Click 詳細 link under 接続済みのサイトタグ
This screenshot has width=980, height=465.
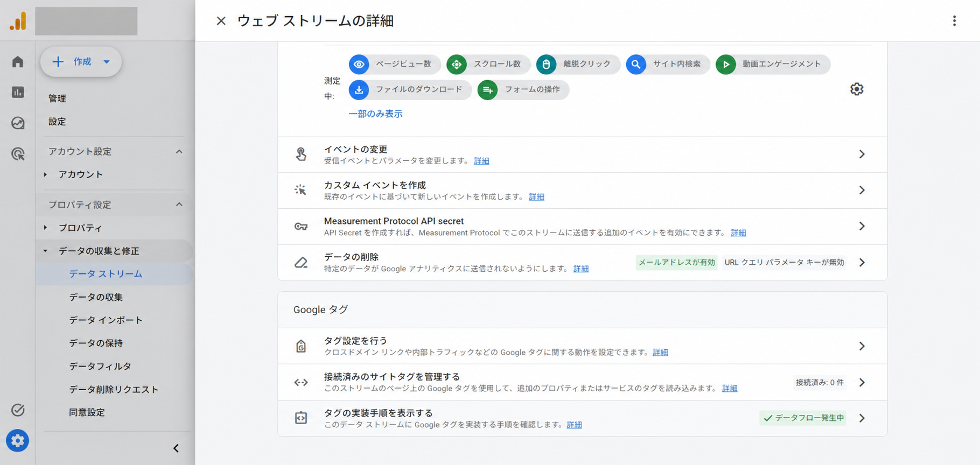click(730, 389)
